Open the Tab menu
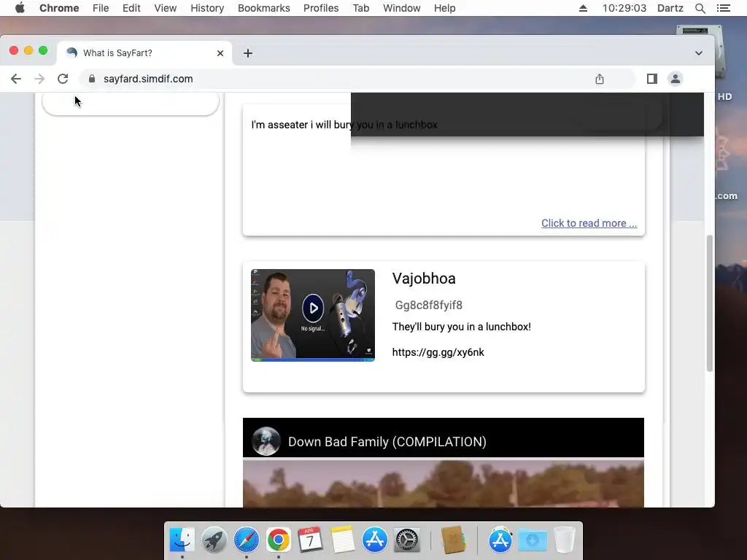Screen dimensions: 747x560 tap(360, 8)
